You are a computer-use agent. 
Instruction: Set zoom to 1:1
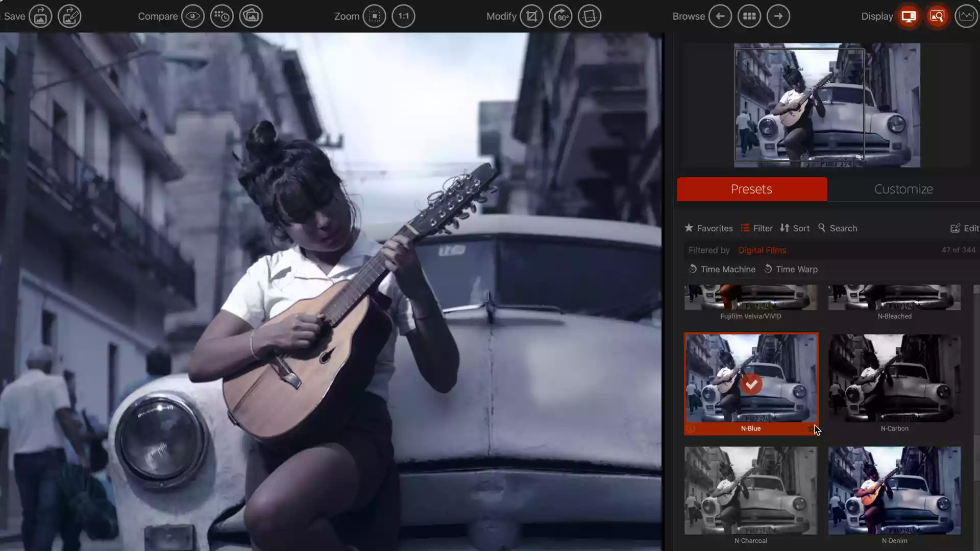(403, 16)
